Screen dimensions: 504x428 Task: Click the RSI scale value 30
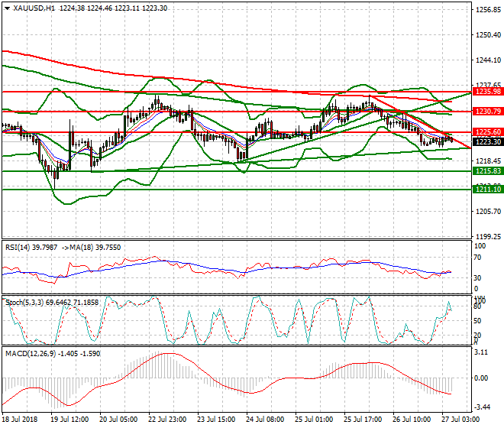[x=477, y=277]
